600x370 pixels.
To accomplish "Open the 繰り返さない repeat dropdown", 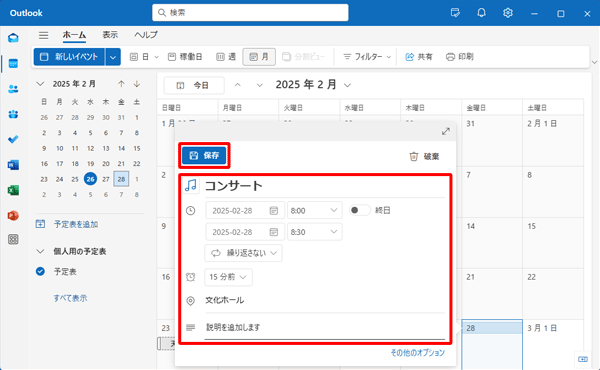I will [243, 253].
